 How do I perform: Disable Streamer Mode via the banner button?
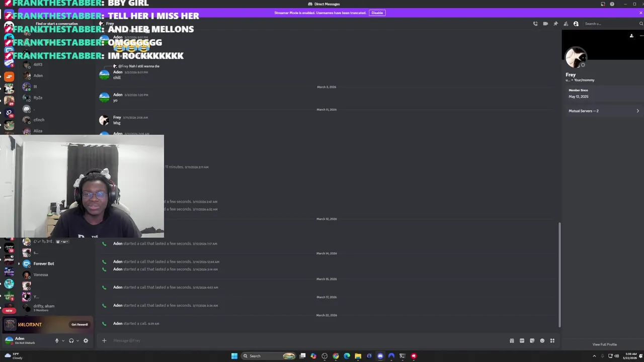point(377,13)
